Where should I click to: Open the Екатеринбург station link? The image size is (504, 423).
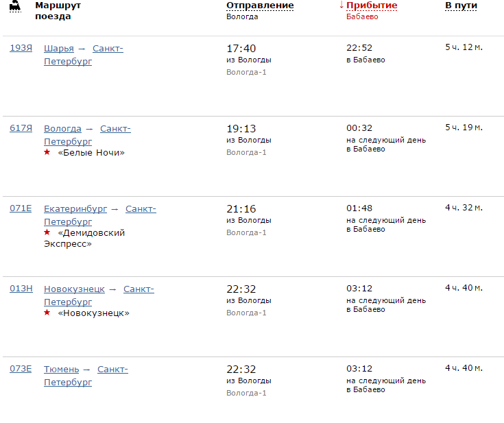(75, 209)
